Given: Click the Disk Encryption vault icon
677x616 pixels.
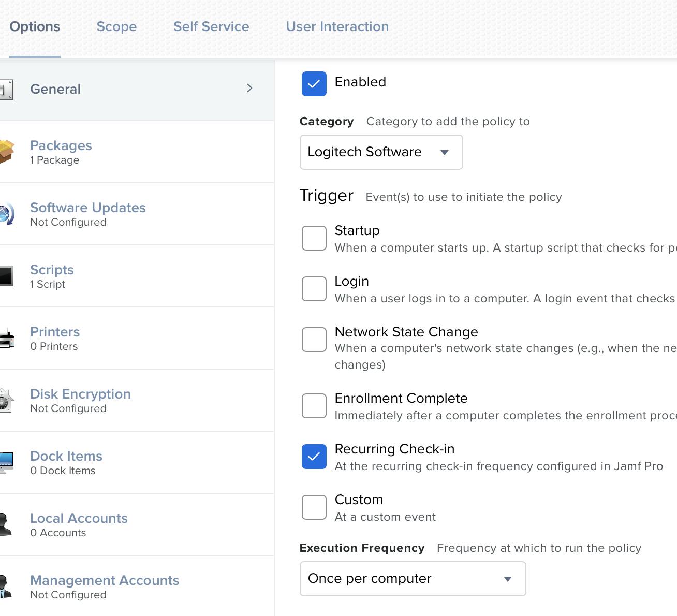Looking at the screenshot, I should pyautogui.click(x=6, y=400).
